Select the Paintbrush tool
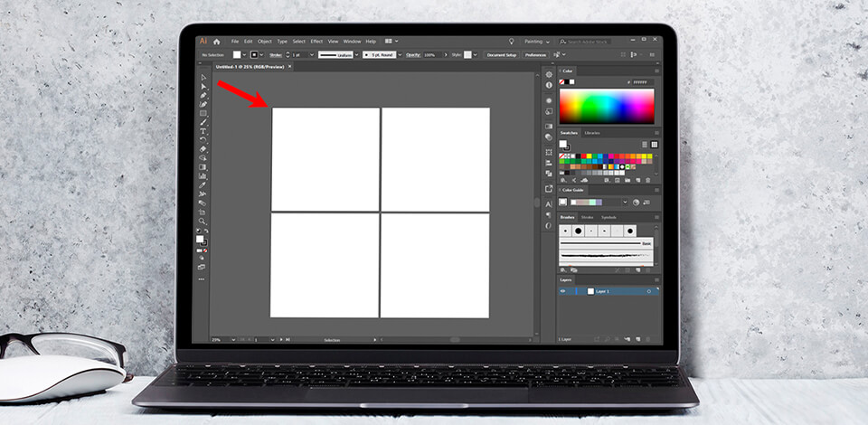The height and width of the screenshot is (425, 868). click(203, 122)
